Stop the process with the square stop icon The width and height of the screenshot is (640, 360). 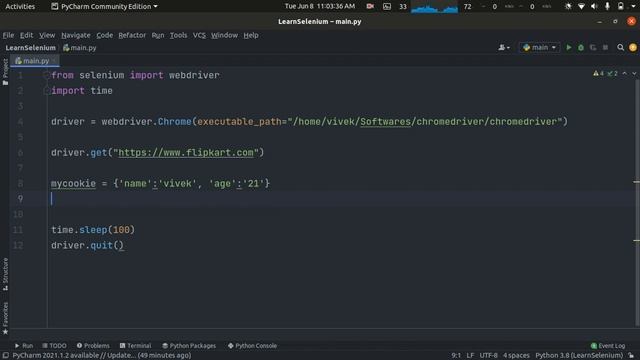(x=605, y=48)
